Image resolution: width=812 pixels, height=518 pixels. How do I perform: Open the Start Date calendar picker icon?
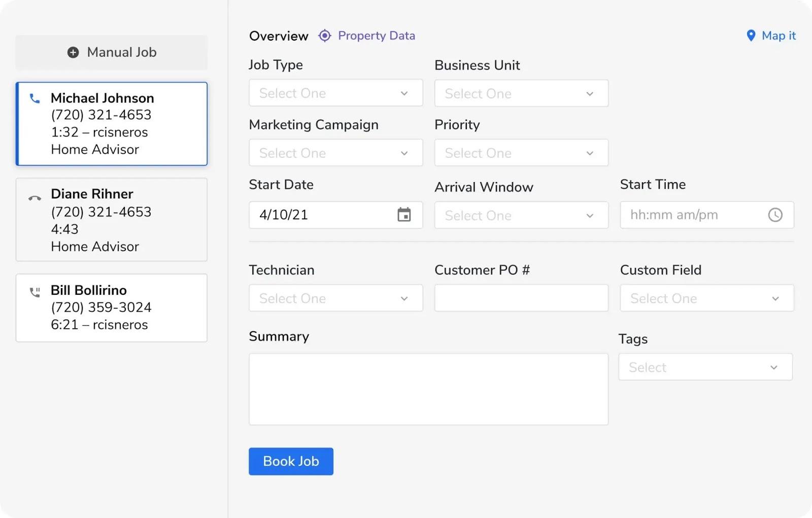coord(404,215)
